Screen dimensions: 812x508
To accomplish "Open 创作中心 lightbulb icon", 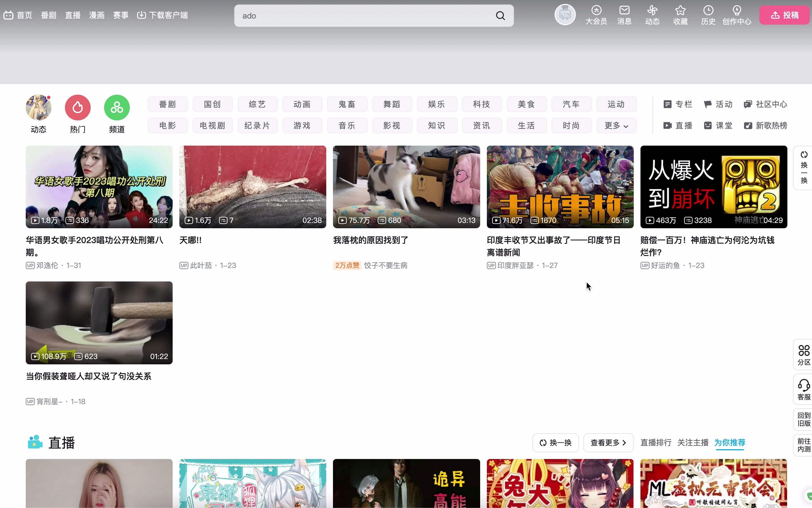I will [737, 15].
